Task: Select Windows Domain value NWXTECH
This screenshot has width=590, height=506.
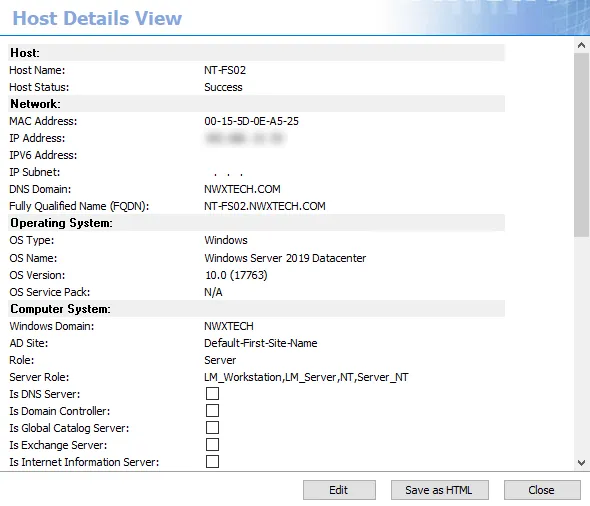Action: point(229,326)
